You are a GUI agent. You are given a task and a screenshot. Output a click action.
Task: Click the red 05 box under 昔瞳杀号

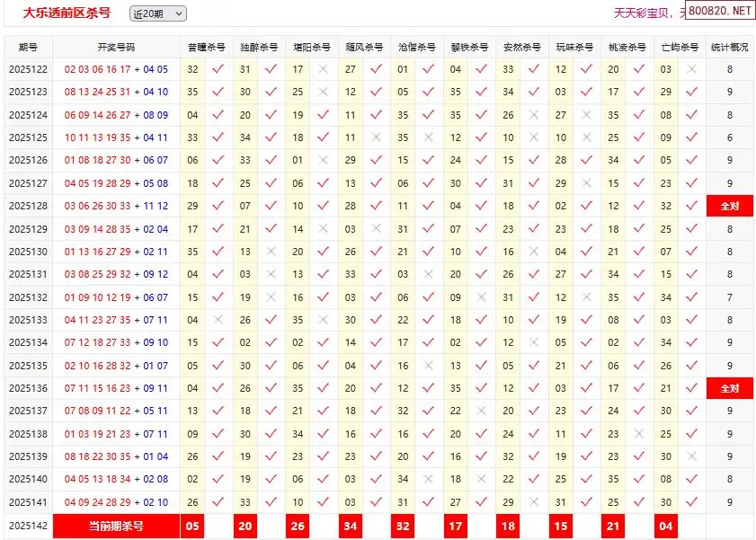click(192, 526)
